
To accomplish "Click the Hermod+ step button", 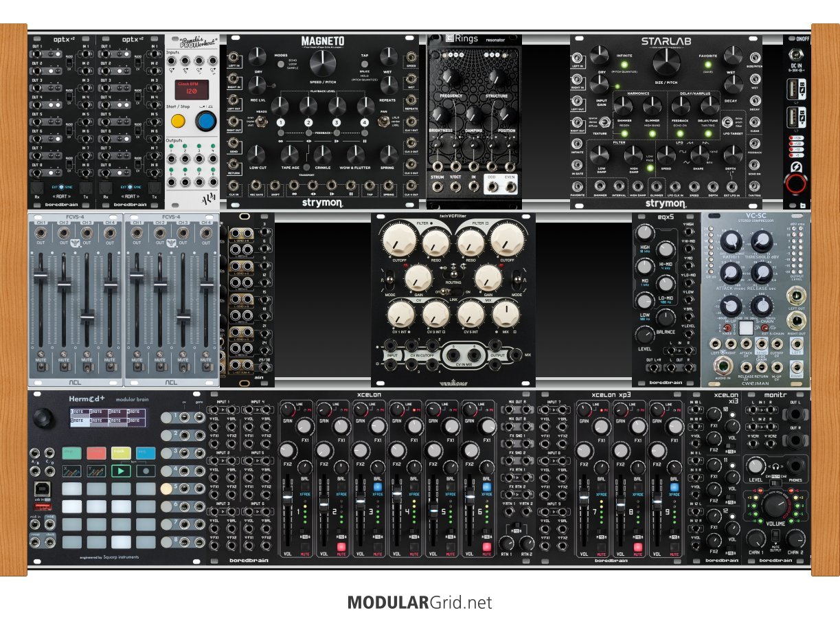I will (71, 452).
